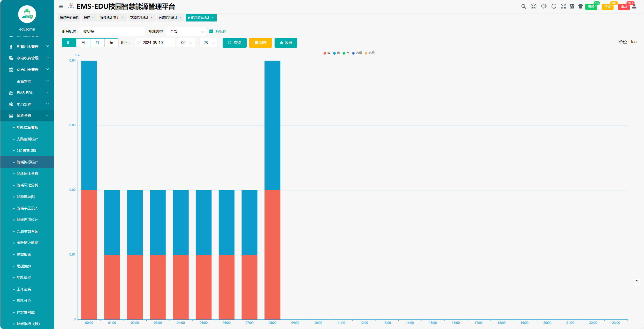Click the yellow 图表 button
The height and width of the screenshot is (329, 644).
(x=260, y=43)
